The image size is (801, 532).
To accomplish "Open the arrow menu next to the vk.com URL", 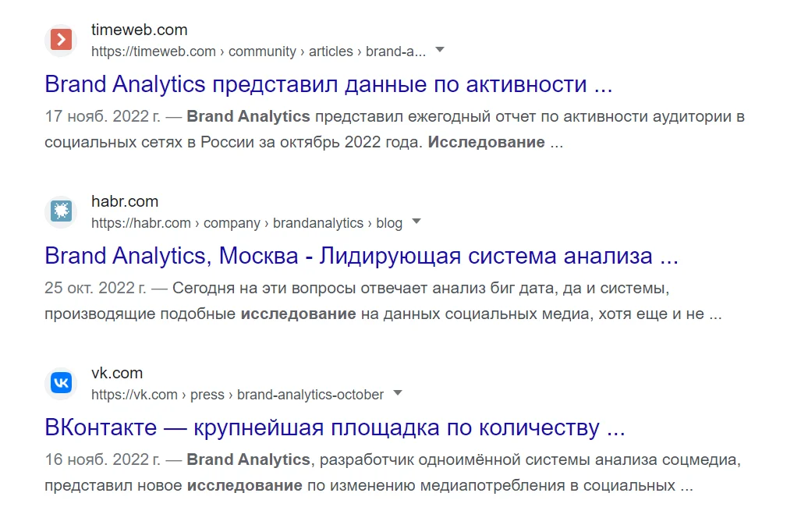I will (x=398, y=394).
